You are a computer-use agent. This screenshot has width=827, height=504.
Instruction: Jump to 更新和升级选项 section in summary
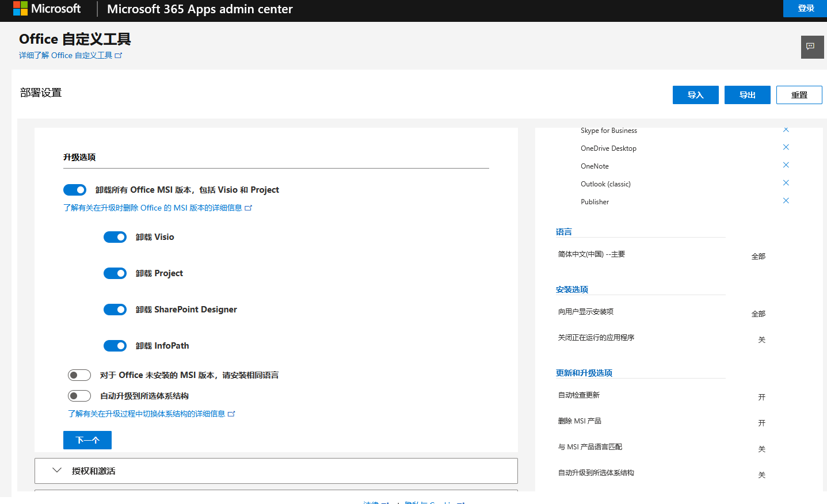click(584, 373)
